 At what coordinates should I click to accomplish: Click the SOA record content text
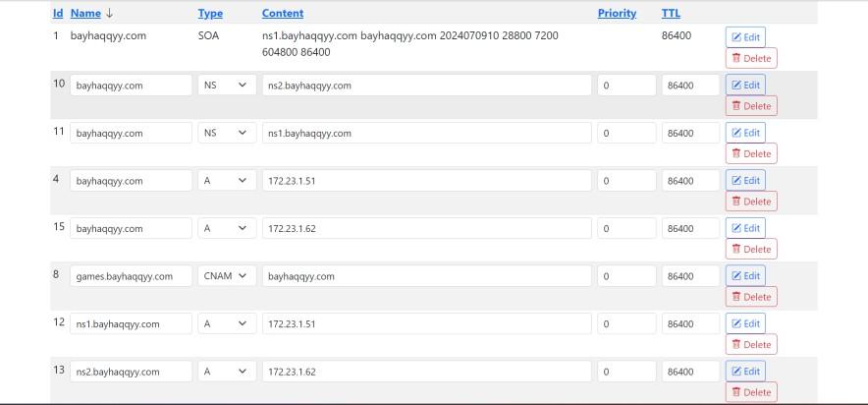[410, 44]
